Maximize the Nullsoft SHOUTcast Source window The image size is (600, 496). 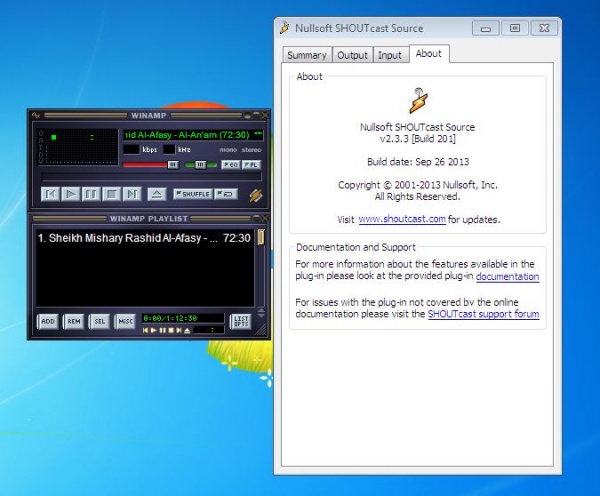click(x=515, y=28)
